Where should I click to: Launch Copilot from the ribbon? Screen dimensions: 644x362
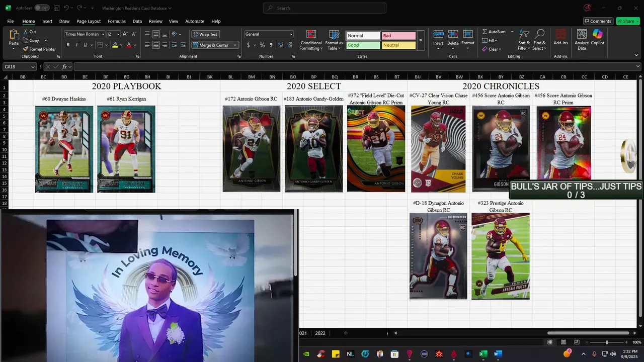597,37
